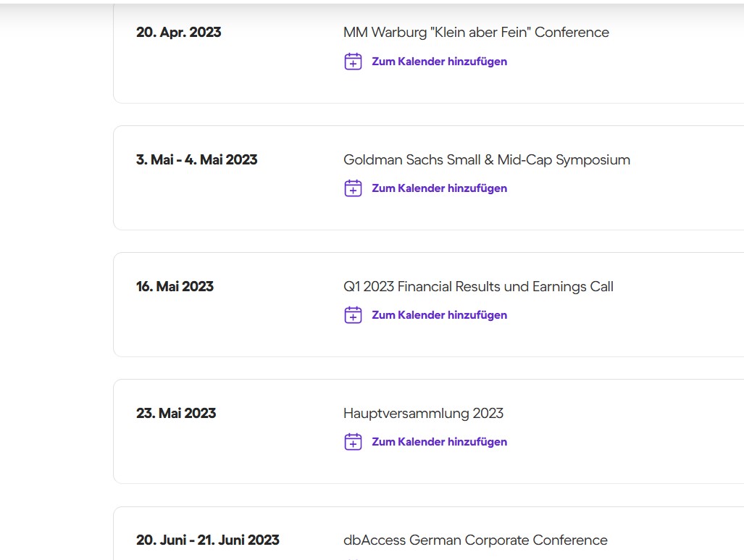Image resolution: width=744 pixels, height=560 pixels.
Task: Add Hauptversammlung 2023 to calendar link
Action: coord(439,442)
